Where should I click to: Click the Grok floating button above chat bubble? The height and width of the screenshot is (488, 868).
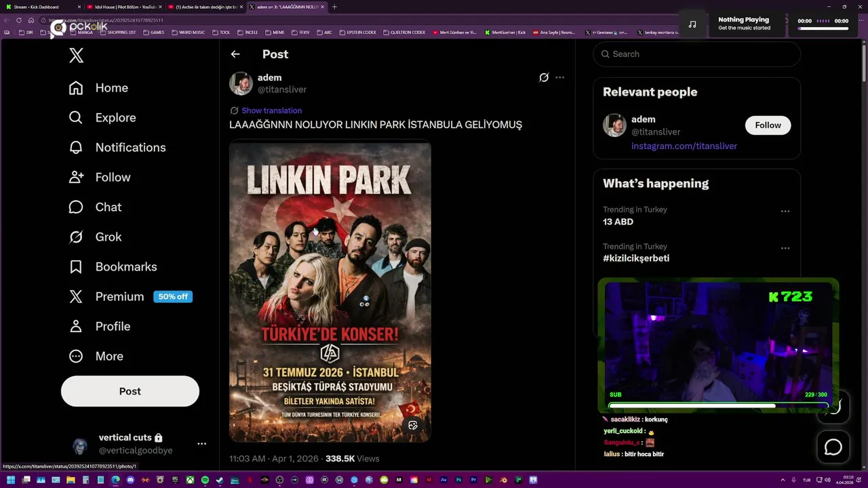pos(835,407)
